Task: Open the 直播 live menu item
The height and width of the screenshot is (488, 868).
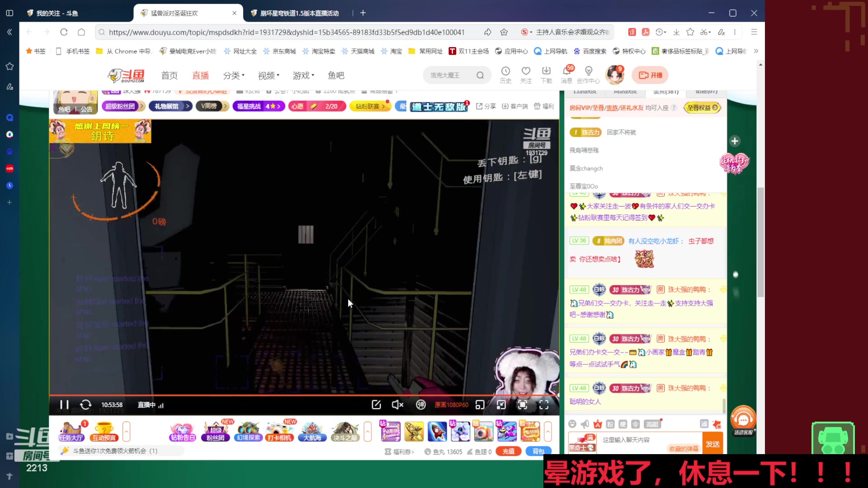Action: point(200,75)
